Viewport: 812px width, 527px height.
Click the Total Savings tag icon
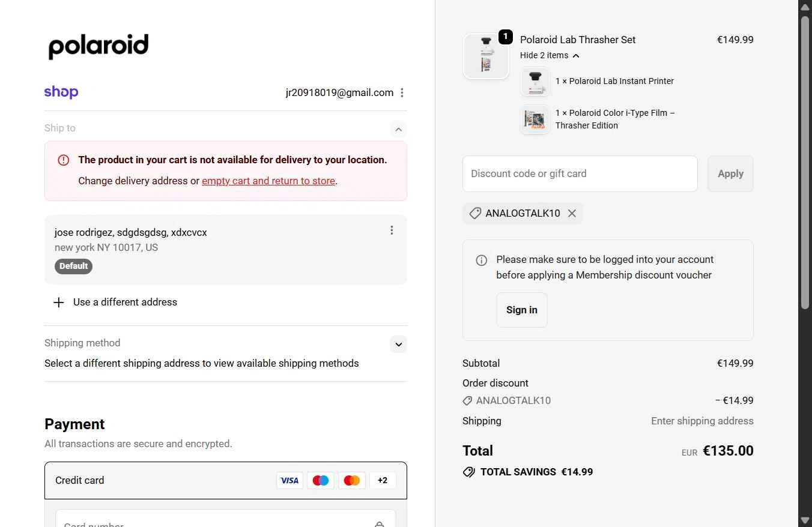(x=469, y=472)
